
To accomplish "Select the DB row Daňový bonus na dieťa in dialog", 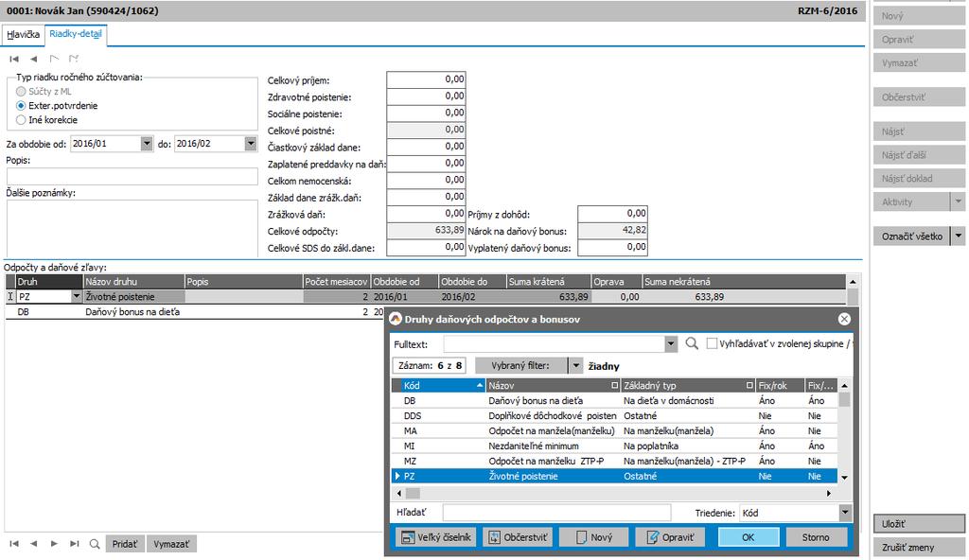I will [x=615, y=400].
